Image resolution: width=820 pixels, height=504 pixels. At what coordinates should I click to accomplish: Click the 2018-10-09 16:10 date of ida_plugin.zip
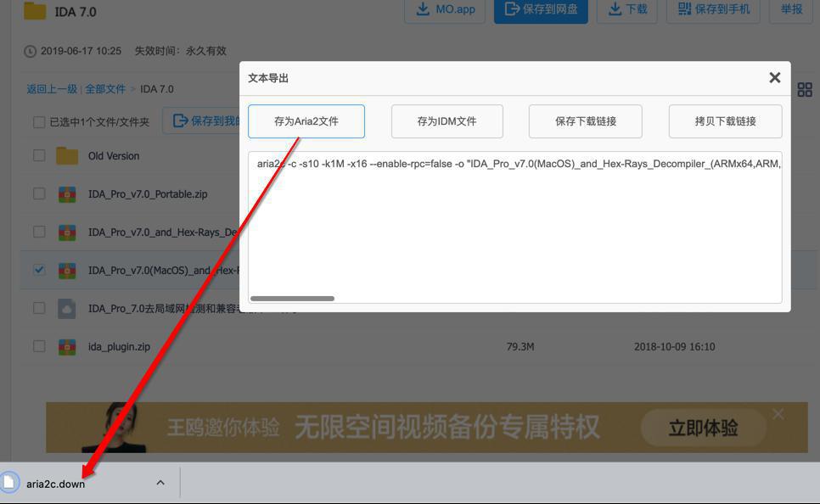point(675,347)
